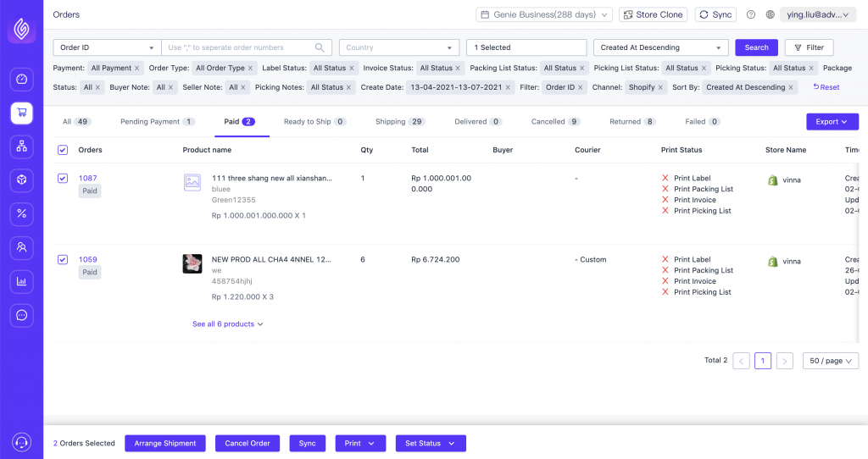Open order 1087 link
Screen dimensions: 868x459
pyautogui.click(x=87, y=178)
